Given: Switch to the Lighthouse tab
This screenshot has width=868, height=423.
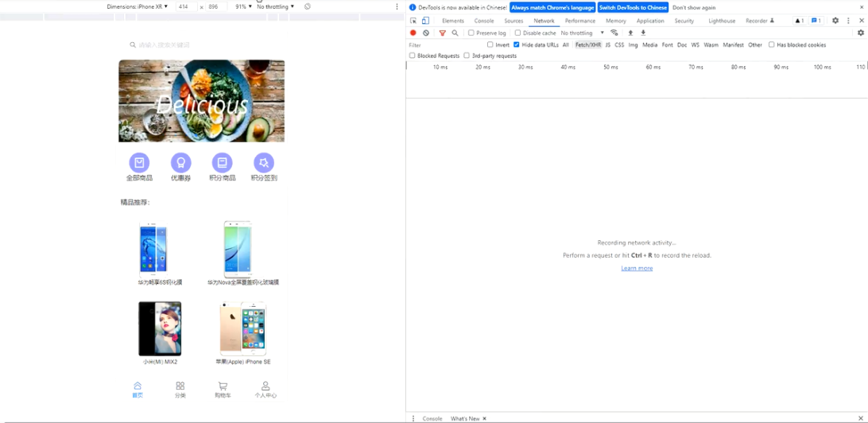Looking at the screenshot, I should tap(722, 21).
